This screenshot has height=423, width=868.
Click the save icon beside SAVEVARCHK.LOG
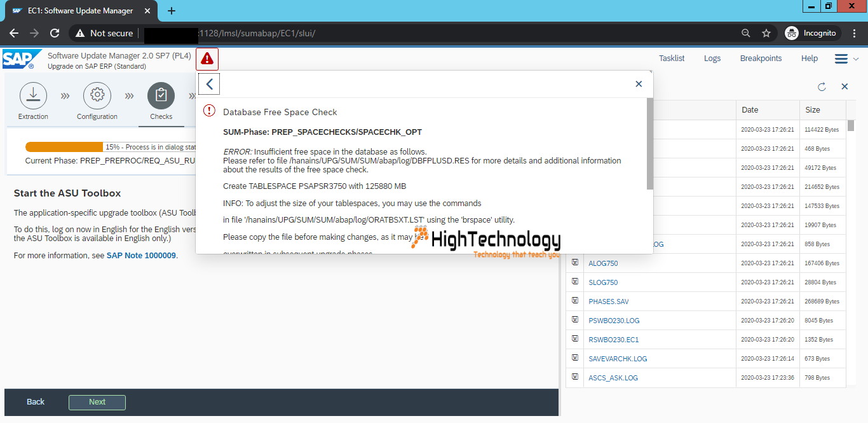click(x=575, y=357)
